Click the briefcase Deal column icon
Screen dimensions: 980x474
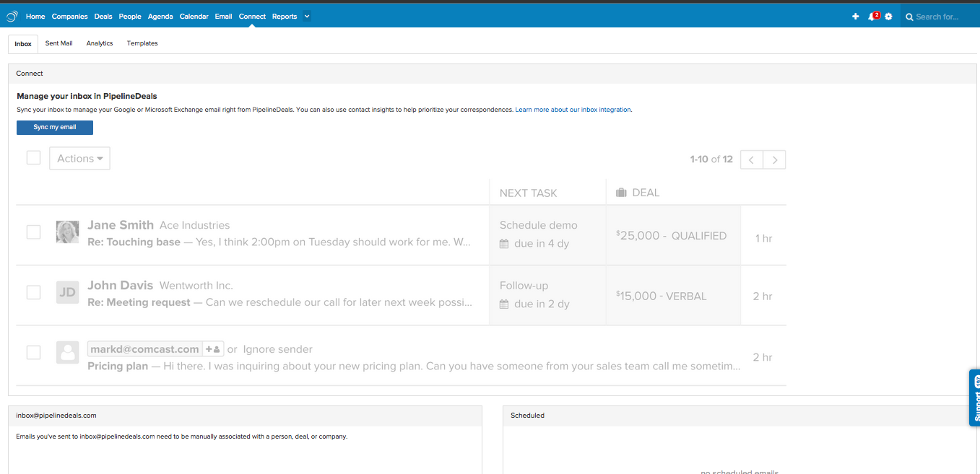pos(621,193)
